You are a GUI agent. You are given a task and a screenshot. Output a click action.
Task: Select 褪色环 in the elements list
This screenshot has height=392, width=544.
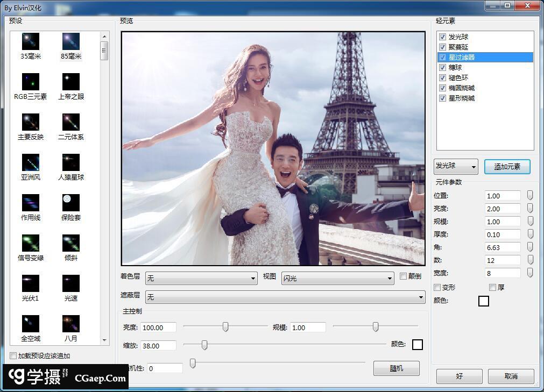[x=458, y=78]
